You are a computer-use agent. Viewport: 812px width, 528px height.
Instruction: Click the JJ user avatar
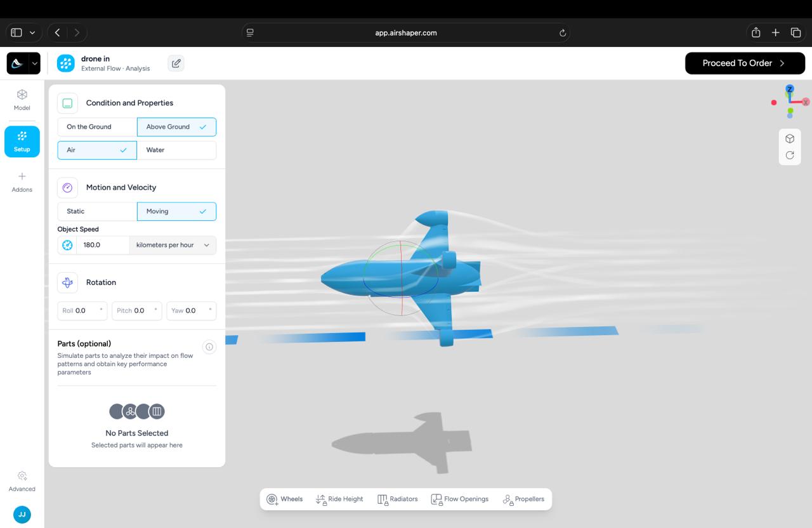point(22,515)
